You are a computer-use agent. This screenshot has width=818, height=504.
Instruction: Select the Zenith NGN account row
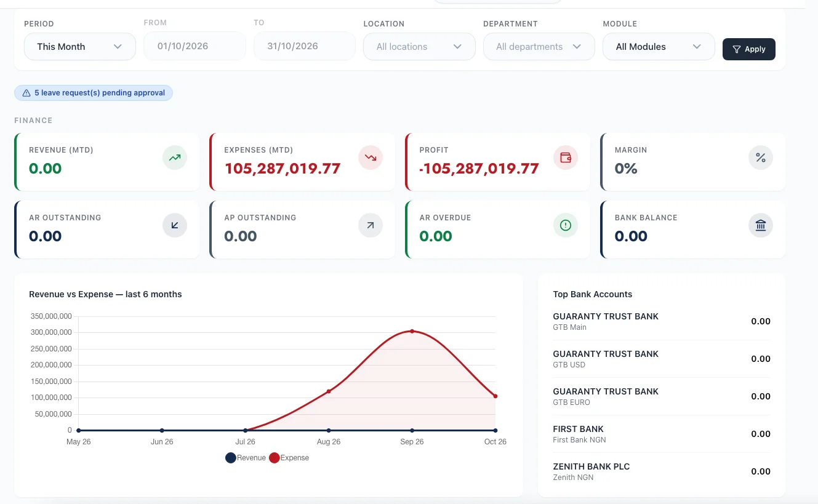coord(662,471)
